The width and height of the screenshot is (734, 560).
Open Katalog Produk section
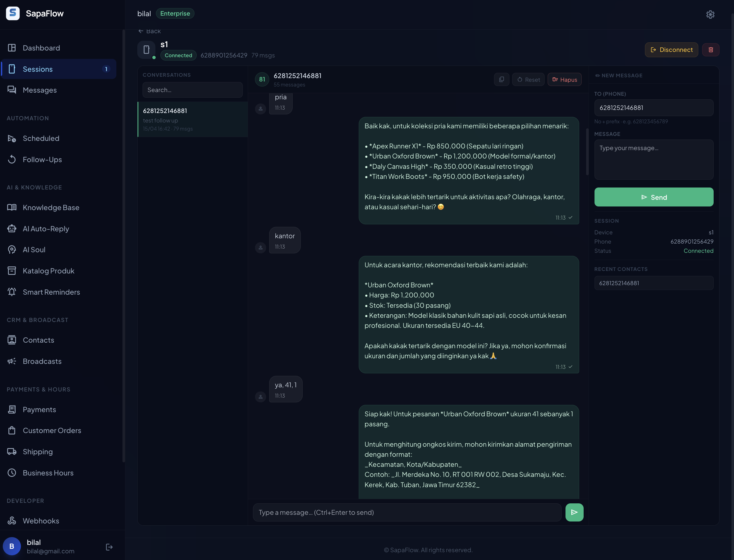[48, 271]
